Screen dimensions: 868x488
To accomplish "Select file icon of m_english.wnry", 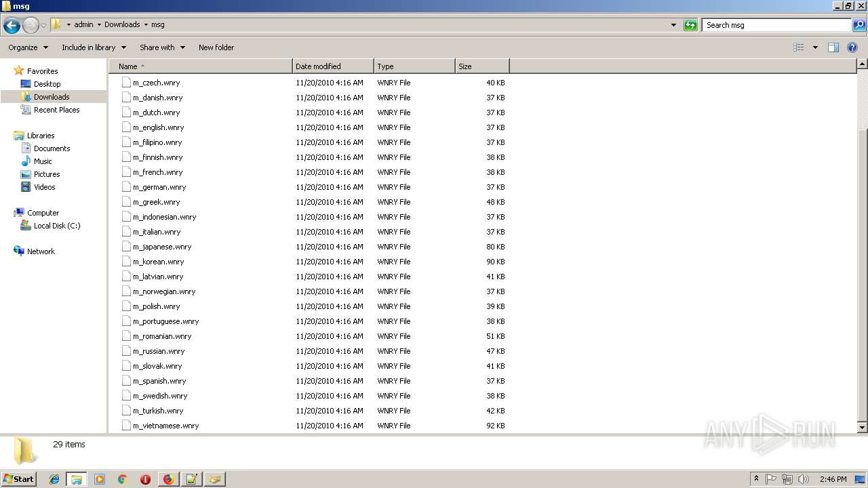I will 125,127.
